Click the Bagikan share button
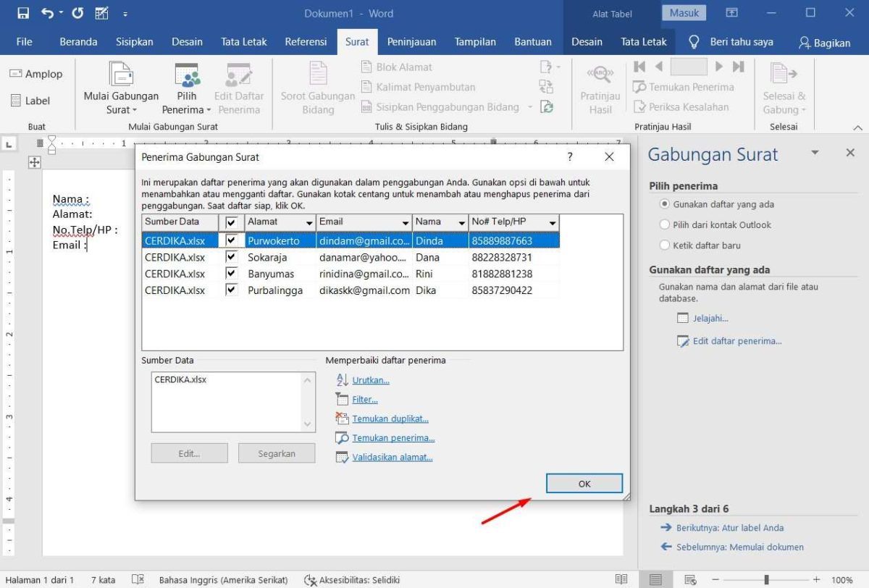This screenshot has height=588, width=869. (825, 43)
